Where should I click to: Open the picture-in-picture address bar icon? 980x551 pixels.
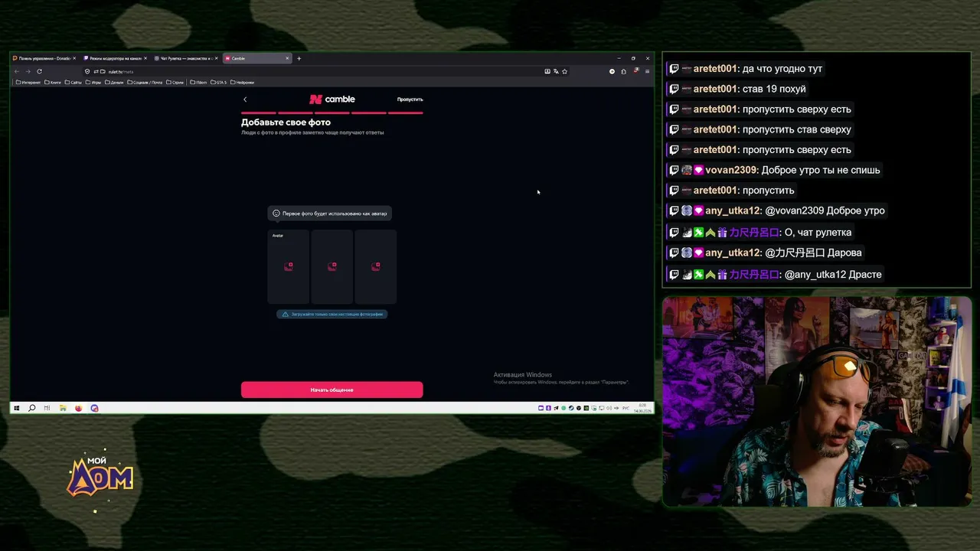click(x=547, y=71)
